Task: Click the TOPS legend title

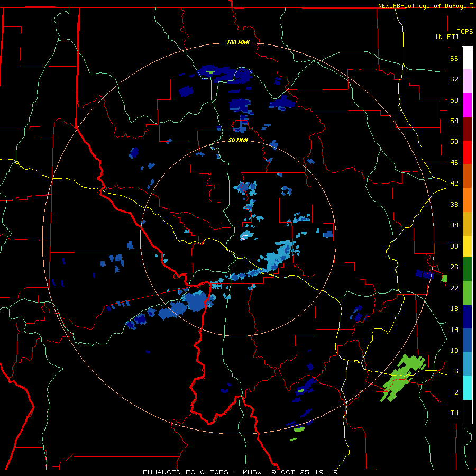Action: pos(465,32)
